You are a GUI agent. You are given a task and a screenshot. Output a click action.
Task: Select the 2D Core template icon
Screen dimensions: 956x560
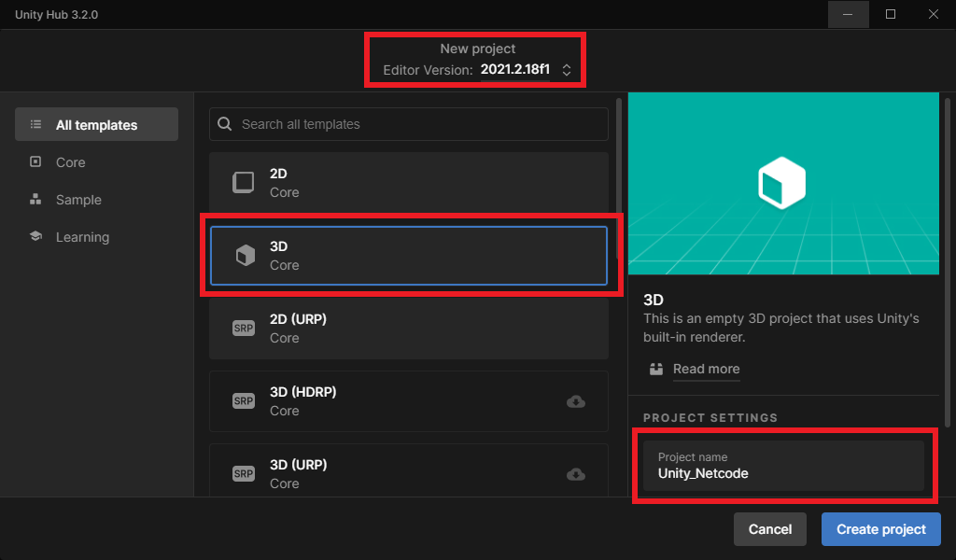coord(244,182)
